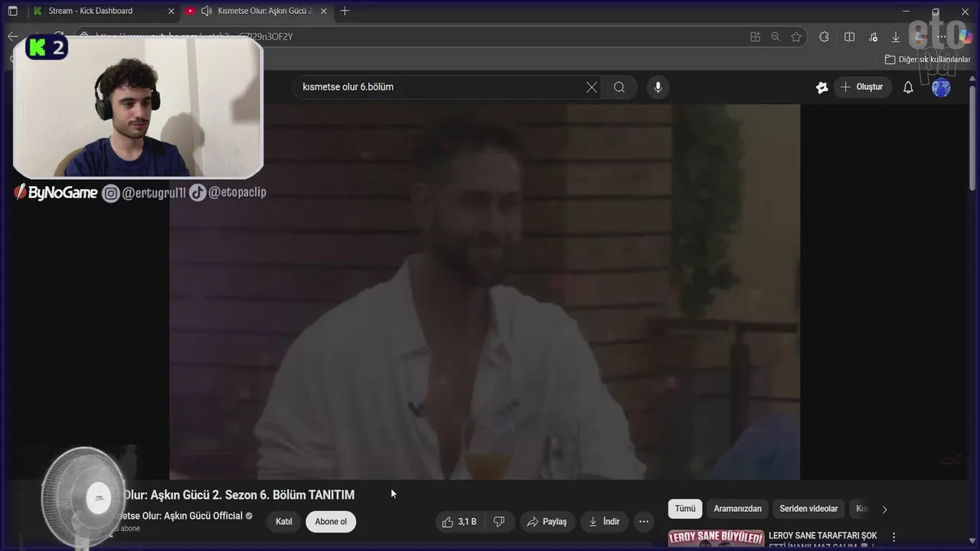
Task: Go back to the previous page
Action: tap(12, 36)
